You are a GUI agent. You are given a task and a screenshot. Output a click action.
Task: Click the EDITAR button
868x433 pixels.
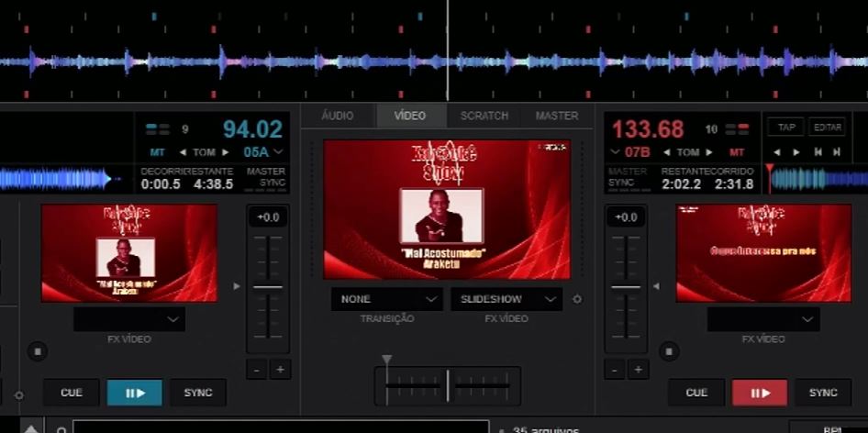(828, 128)
